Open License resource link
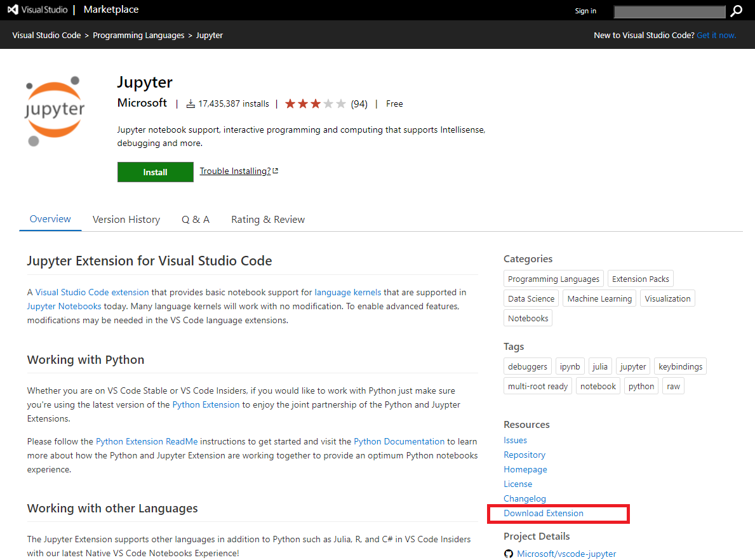The width and height of the screenshot is (755, 560). click(x=518, y=484)
